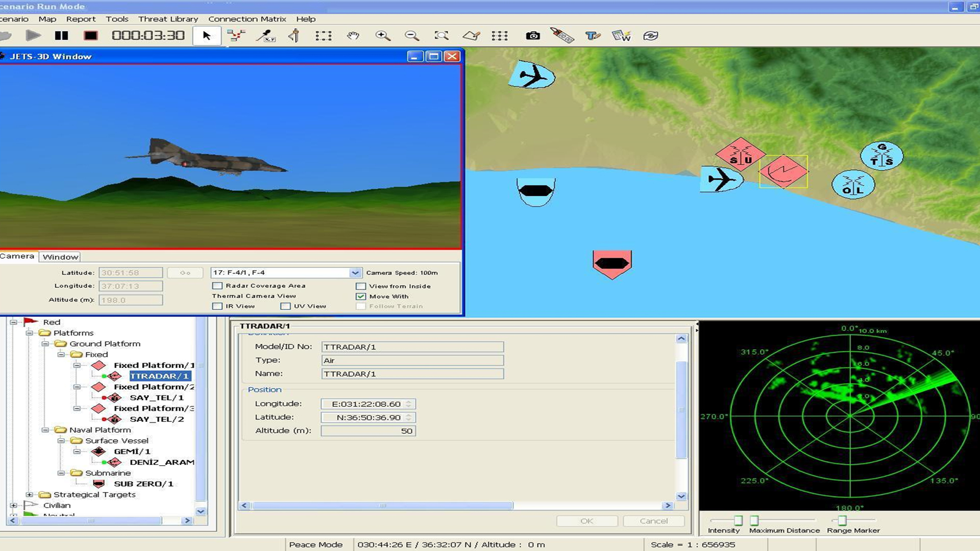980x551 pixels.
Task: Adjust the Intensity slider on the radar display
Action: point(738,520)
